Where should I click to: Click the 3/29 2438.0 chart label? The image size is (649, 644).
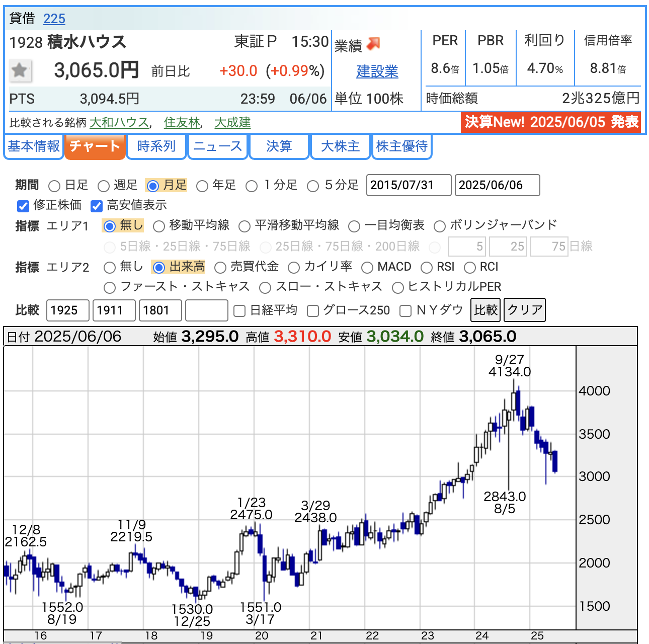click(315, 511)
